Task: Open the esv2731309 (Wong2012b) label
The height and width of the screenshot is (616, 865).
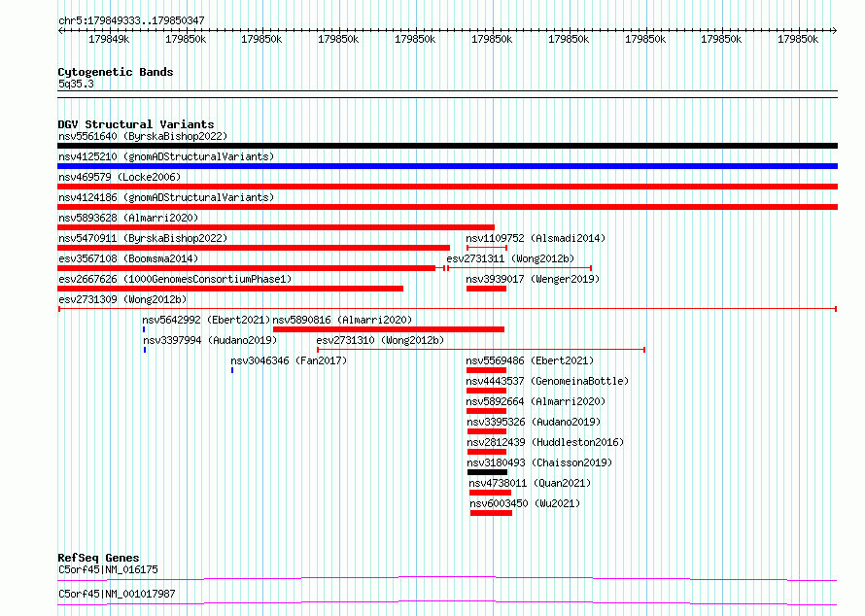Action: (122, 299)
